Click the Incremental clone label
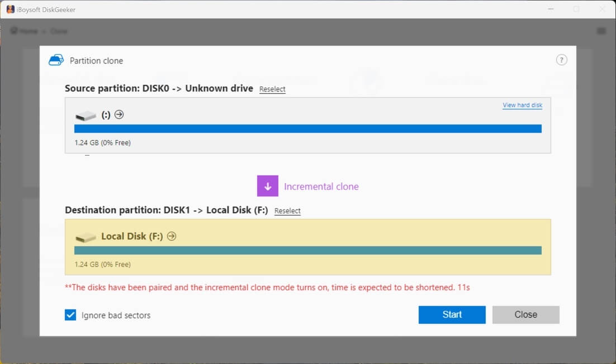Screen dimensions: 616x364 coord(321,186)
